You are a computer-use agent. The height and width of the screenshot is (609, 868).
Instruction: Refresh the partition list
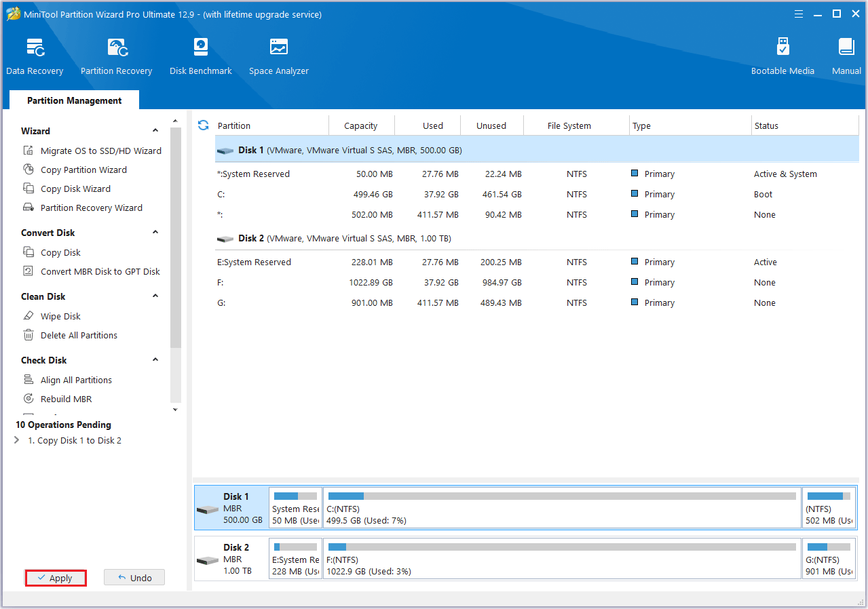[203, 125]
